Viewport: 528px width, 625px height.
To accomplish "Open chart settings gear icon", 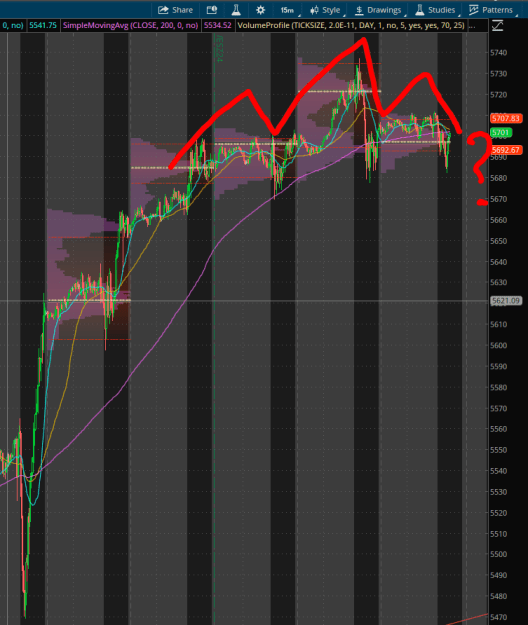I will pyautogui.click(x=260, y=10).
